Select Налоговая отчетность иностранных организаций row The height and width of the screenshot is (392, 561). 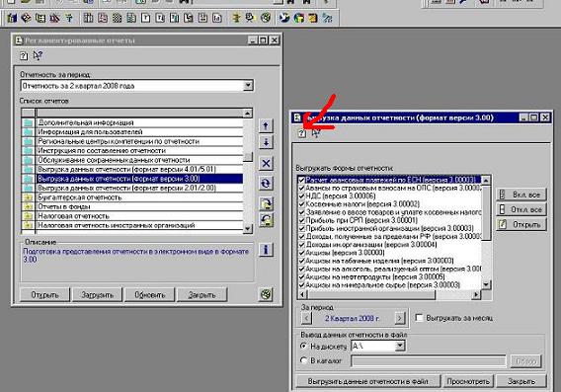pyautogui.click(x=139, y=225)
